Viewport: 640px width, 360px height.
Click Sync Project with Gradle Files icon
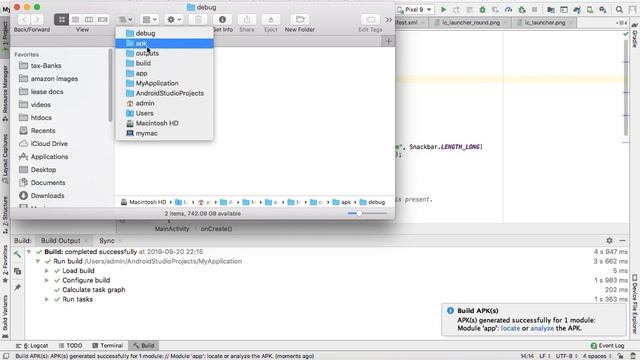(577, 9)
